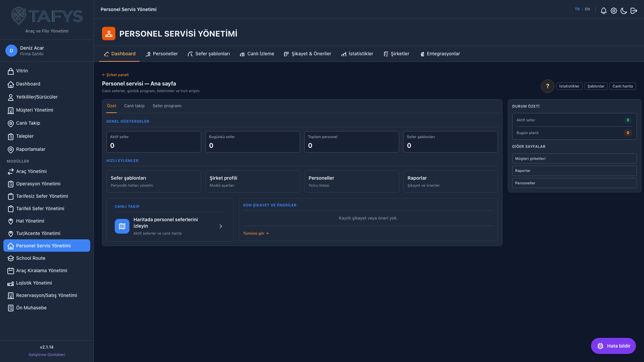Image resolution: width=644 pixels, height=362 pixels.
Task: Follow the Şirket paneli back link
Action: (x=115, y=75)
